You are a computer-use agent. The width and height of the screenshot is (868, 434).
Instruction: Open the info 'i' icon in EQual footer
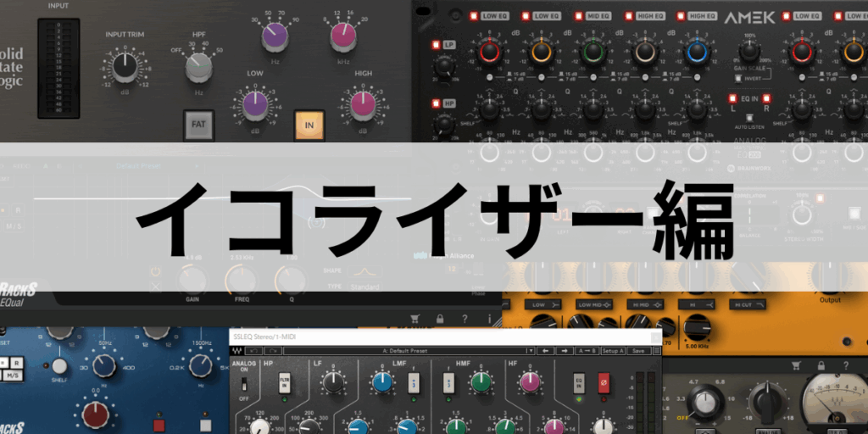tap(489, 318)
